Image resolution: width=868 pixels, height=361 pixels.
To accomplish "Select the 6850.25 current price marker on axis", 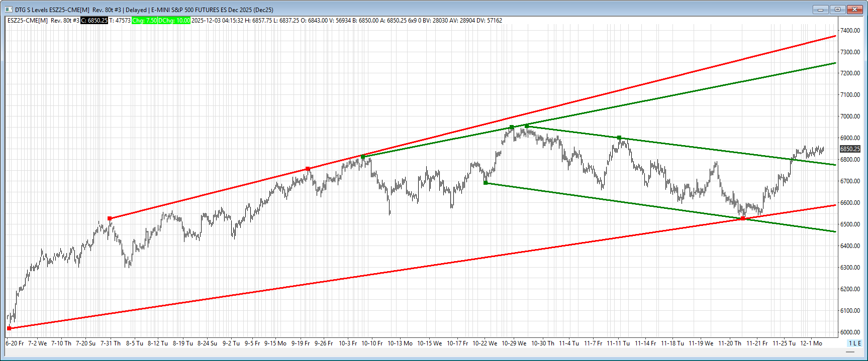I will 850,149.
